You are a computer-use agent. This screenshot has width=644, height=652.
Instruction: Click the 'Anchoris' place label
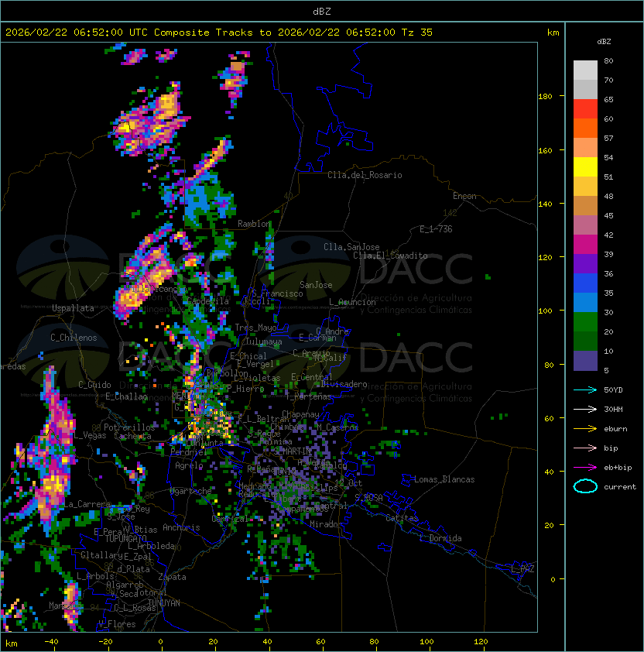coord(181,527)
